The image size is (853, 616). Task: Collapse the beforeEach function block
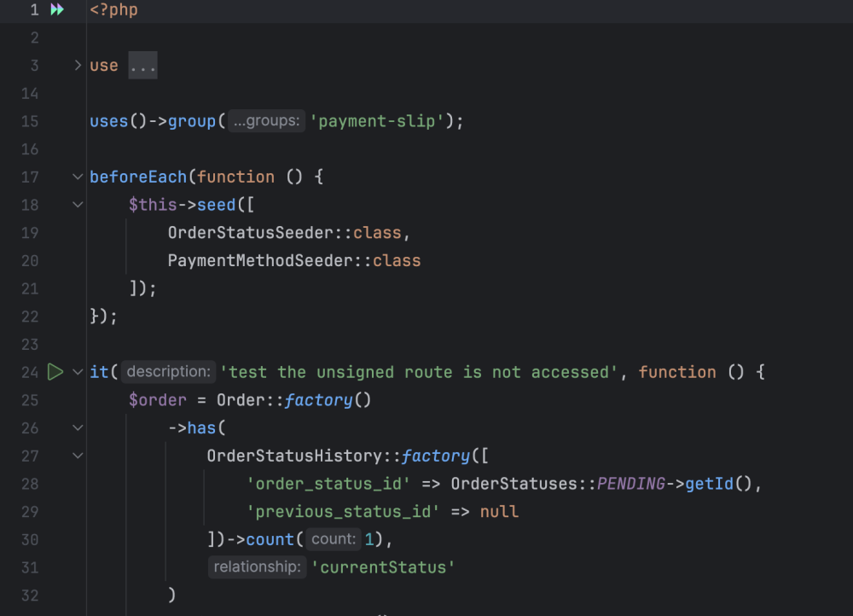78,177
